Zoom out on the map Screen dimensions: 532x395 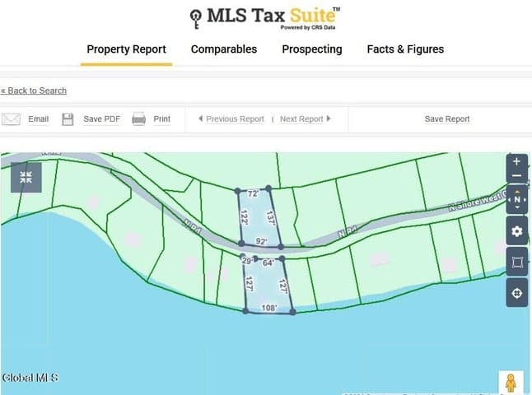click(x=516, y=175)
